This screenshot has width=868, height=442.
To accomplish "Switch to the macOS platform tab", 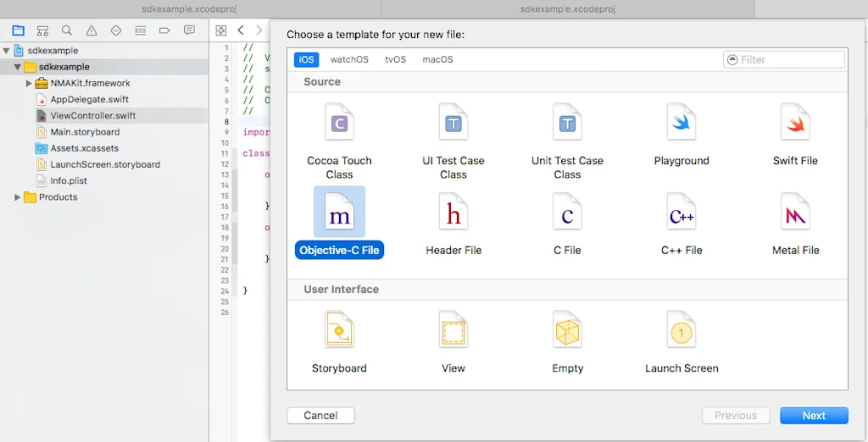I will tap(437, 59).
